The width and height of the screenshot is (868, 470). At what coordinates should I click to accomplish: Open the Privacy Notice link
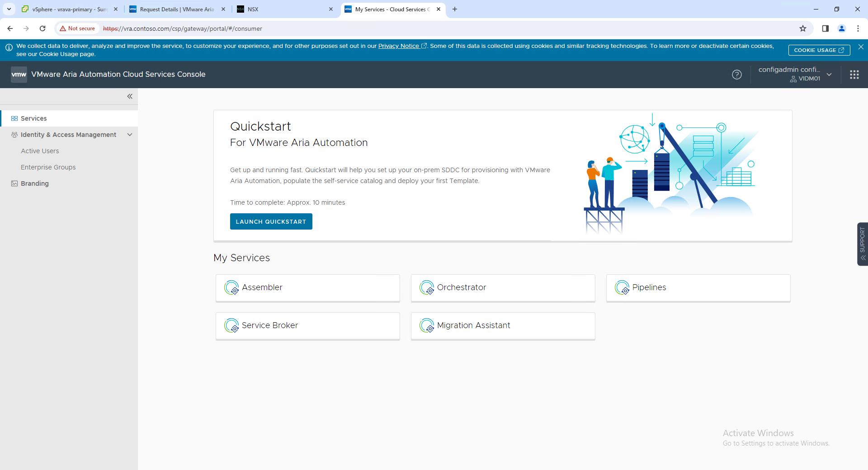pyautogui.click(x=402, y=46)
